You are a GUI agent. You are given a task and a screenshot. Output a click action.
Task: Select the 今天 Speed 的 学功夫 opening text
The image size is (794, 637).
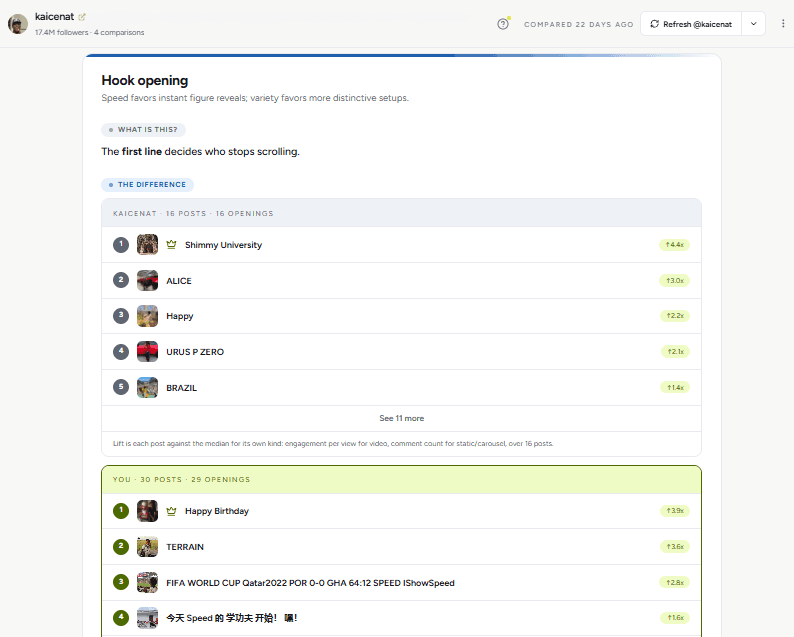tap(232, 618)
